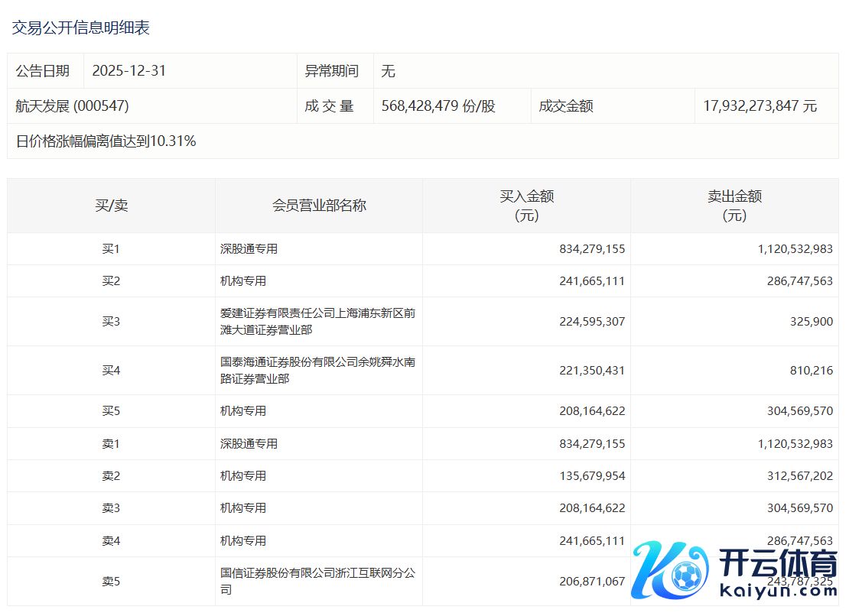Viewport: 849px width, 616px height.
Task: Click the turnover amount 17,932,273,847 元
Action: (760, 106)
